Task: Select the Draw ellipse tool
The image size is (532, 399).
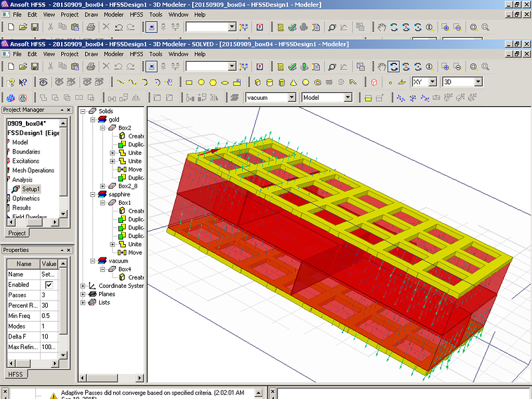Action: point(225,82)
